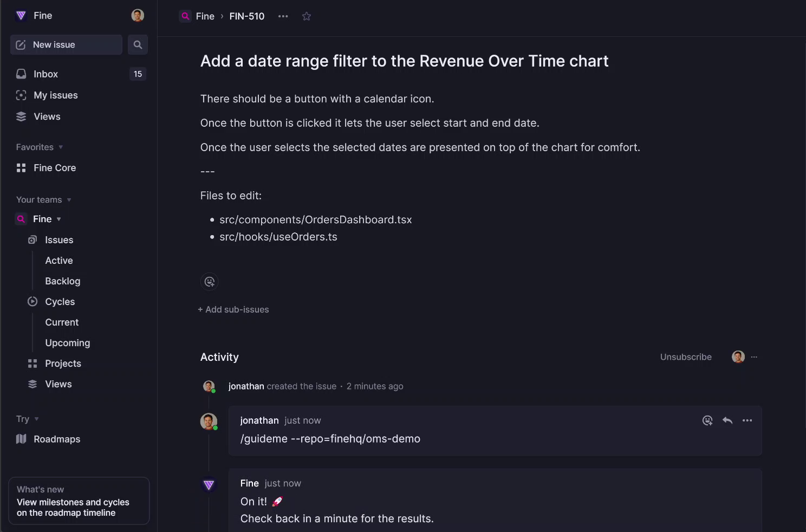806x532 pixels.
Task: Collapse the Your teams section
Action: [x=69, y=200]
